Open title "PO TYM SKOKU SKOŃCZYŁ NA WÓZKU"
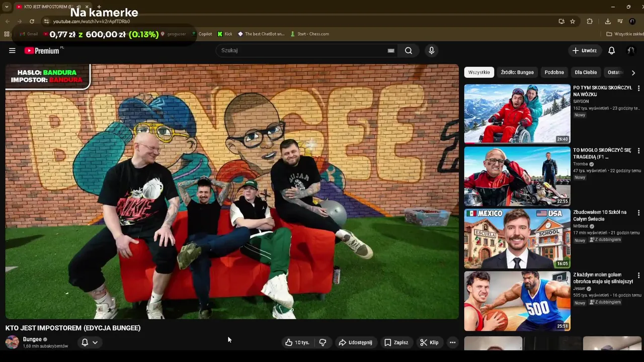The width and height of the screenshot is (644, 362). tap(602, 91)
